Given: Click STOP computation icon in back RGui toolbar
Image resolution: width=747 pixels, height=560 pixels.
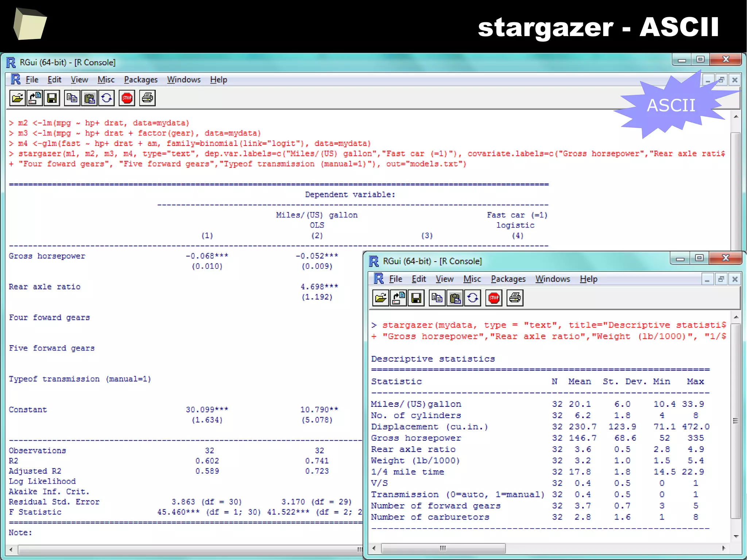Looking at the screenshot, I should tap(127, 98).
